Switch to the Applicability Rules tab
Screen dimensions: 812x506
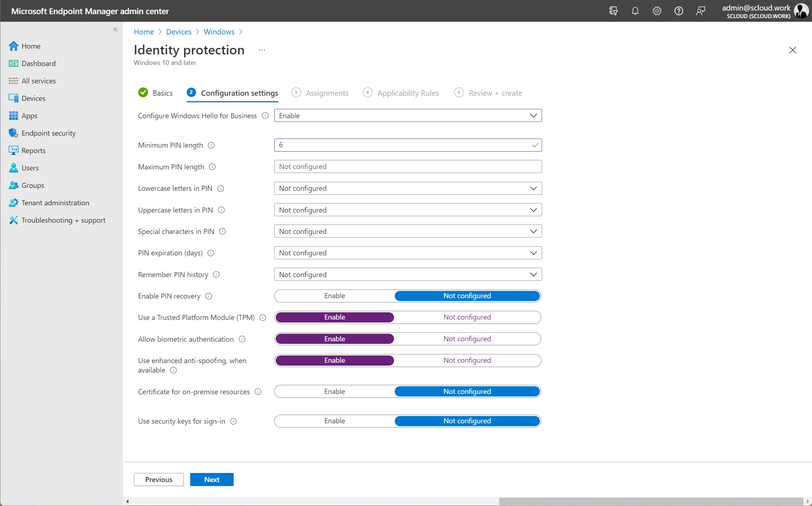[x=401, y=93]
